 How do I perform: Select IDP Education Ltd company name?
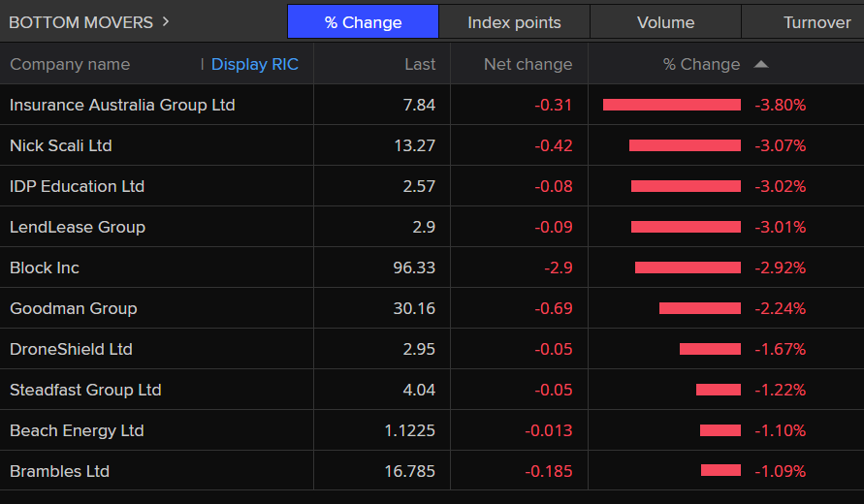click(78, 186)
